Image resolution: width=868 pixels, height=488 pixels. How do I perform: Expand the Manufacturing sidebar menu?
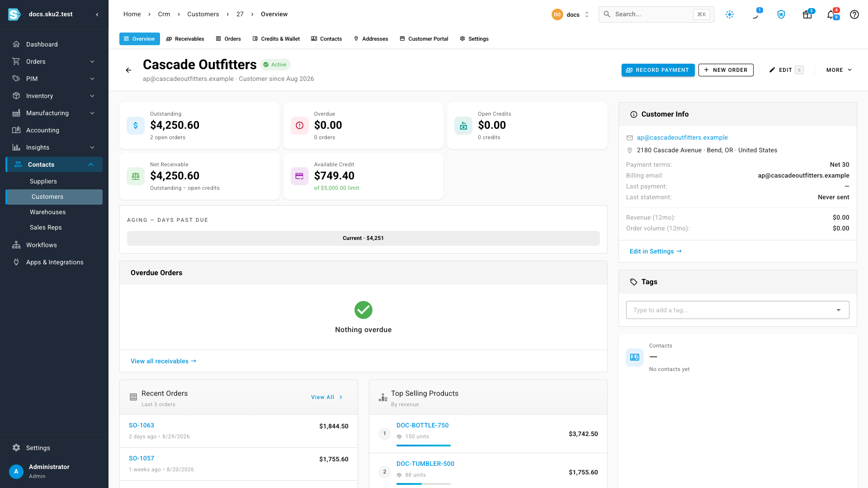[92, 113]
